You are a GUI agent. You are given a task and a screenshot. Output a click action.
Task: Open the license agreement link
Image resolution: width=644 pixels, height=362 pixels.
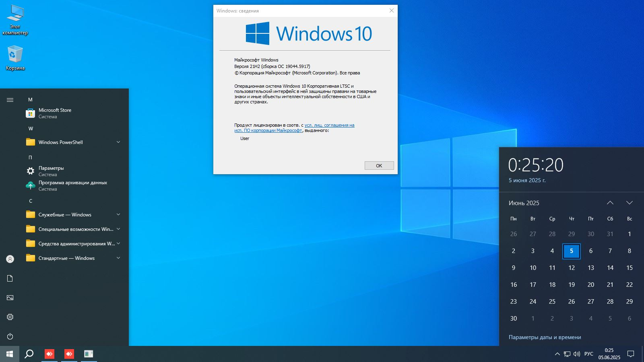pos(329,125)
